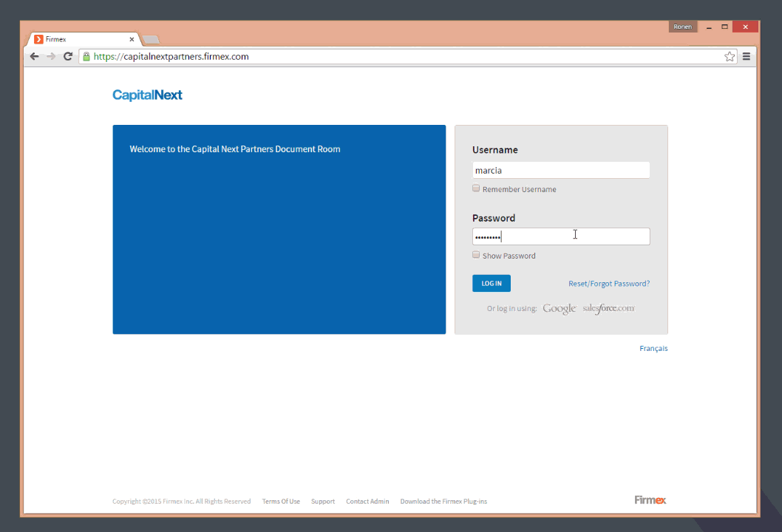The height and width of the screenshot is (532, 782).
Task: Open Terms Of Use link
Action: (x=281, y=501)
